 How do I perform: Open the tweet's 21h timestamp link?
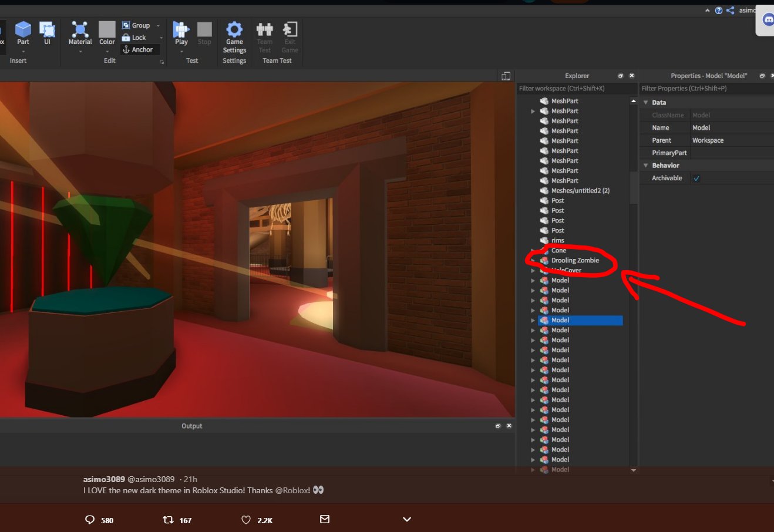point(190,479)
